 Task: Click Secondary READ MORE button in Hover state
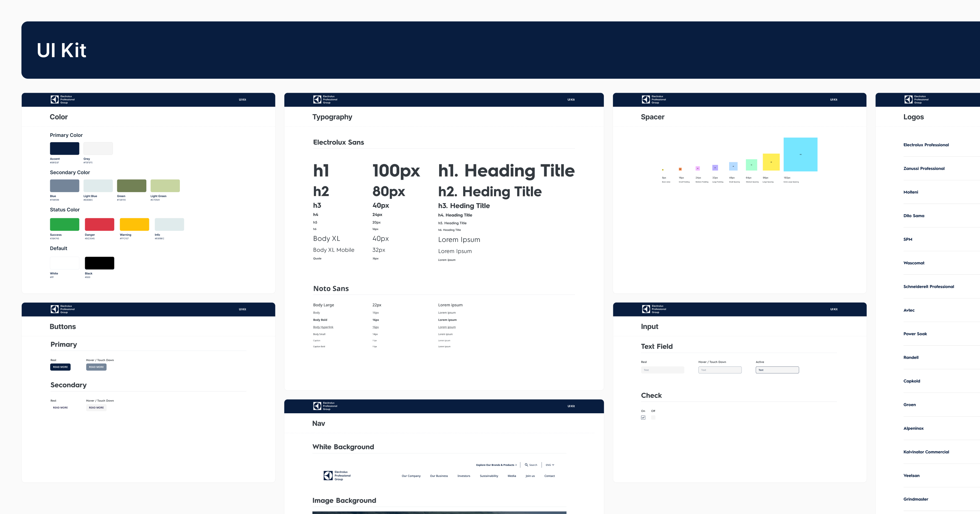point(96,408)
